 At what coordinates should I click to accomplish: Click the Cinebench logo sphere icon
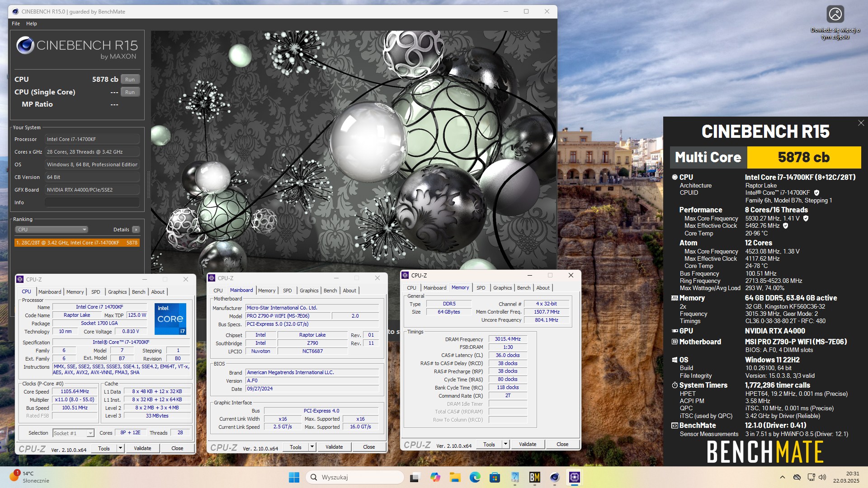tap(25, 46)
